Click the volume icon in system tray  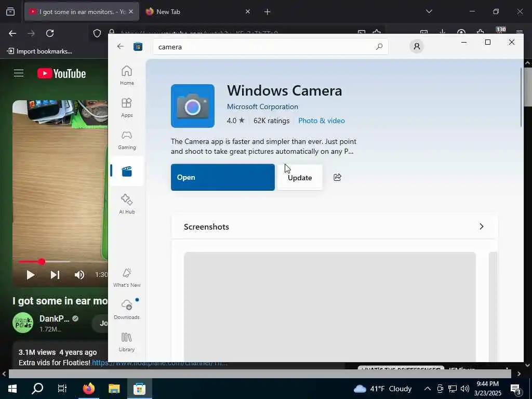465,389
